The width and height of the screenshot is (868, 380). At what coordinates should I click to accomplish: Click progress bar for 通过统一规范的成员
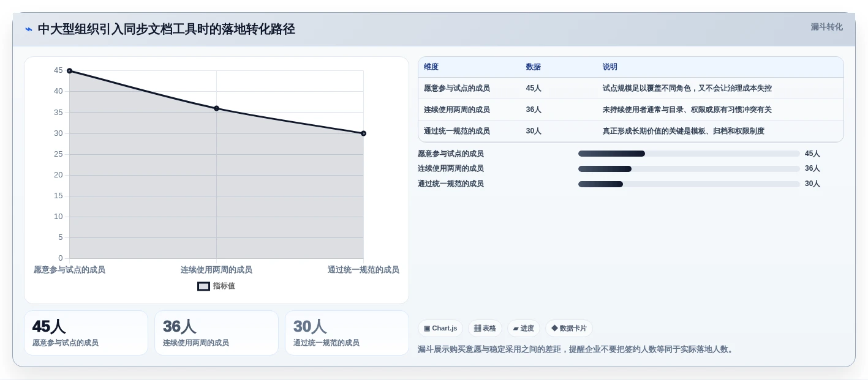click(x=689, y=184)
